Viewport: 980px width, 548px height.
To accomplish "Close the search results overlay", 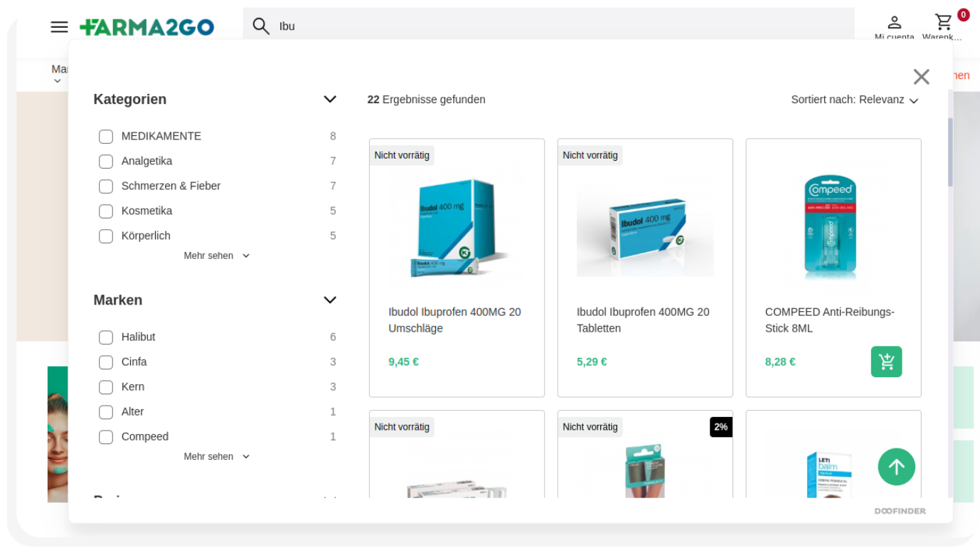I will click(x=921, y=77).
